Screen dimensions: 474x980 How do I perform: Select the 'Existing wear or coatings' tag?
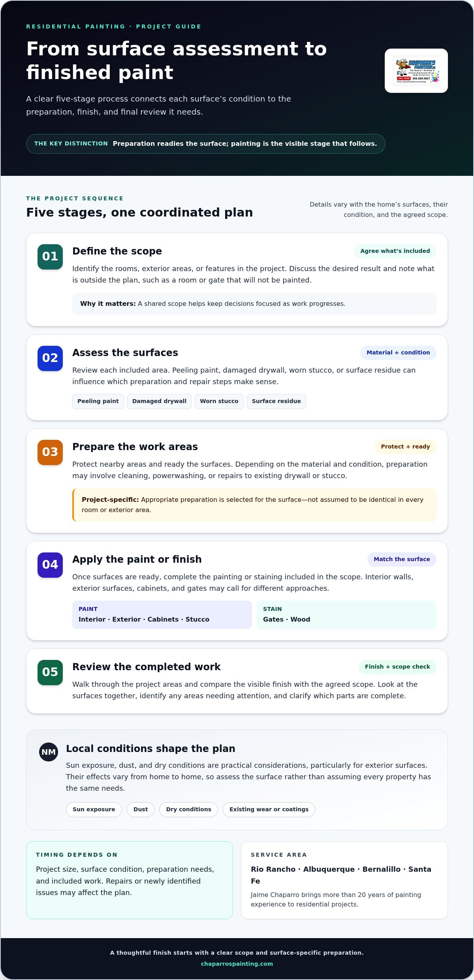coord(269,810)
